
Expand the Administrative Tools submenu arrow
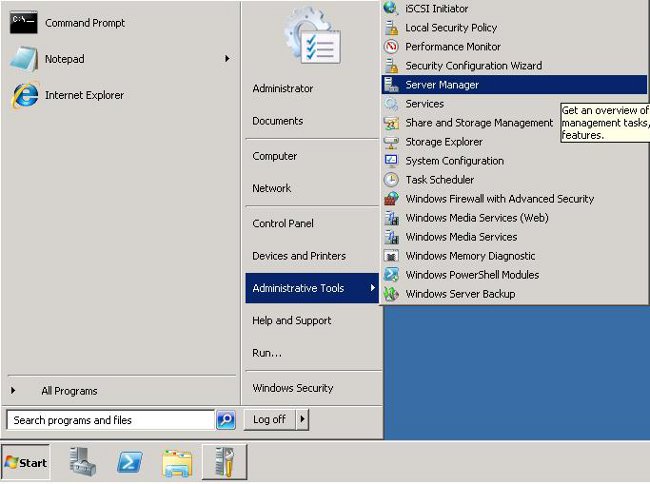(373, 288)
